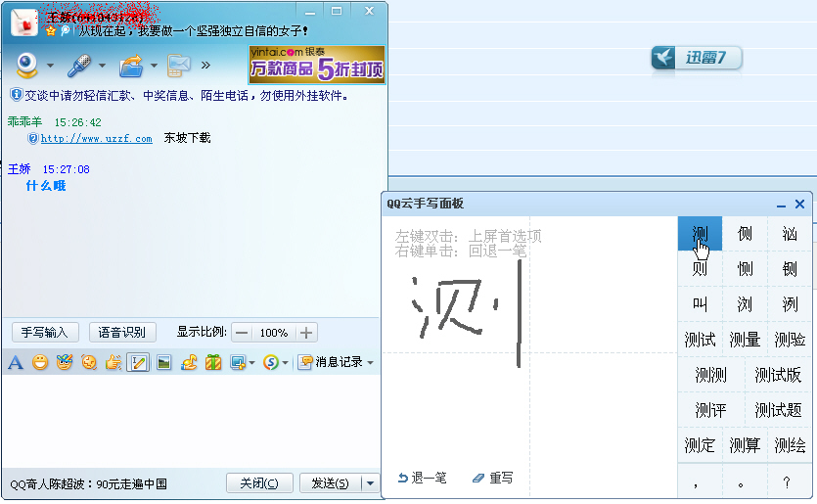Select handwriting candidate 叫

pyautogui.click(x=700, y=303)
